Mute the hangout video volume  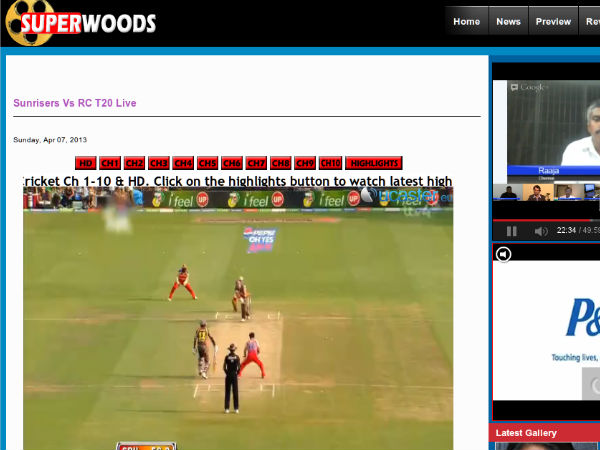point(540,231)
